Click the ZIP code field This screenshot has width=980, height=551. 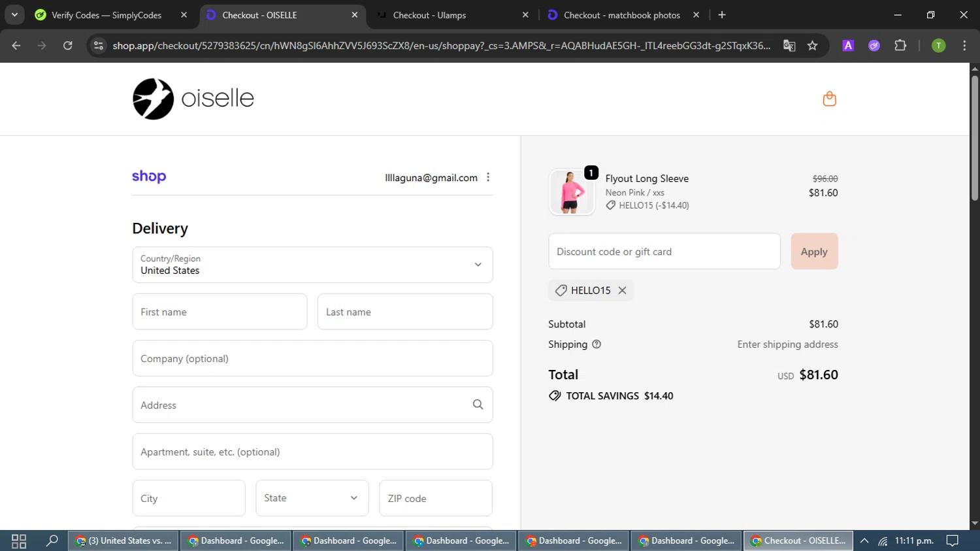tap(436, 498)
